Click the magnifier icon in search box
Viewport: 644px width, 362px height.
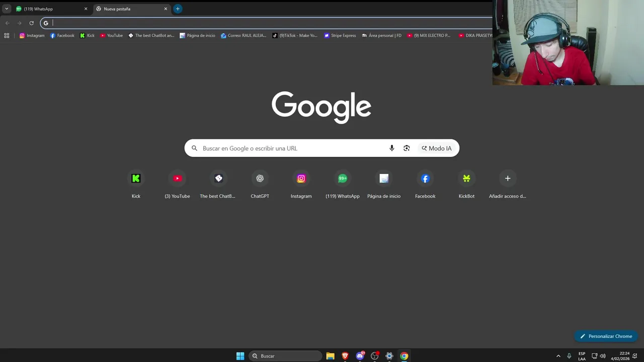(x=194, y=148)
